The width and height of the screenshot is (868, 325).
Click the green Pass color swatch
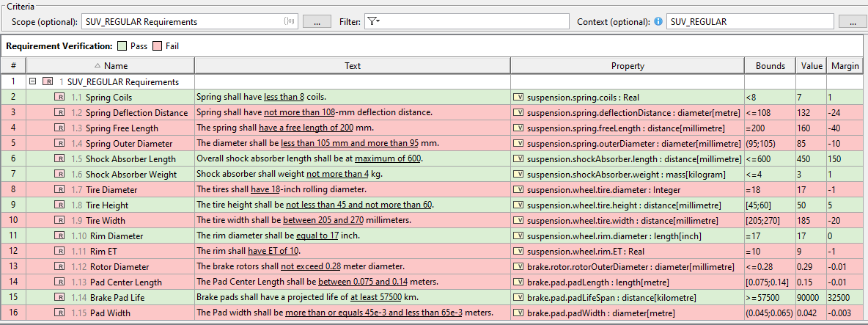click(x=122, y=46)
